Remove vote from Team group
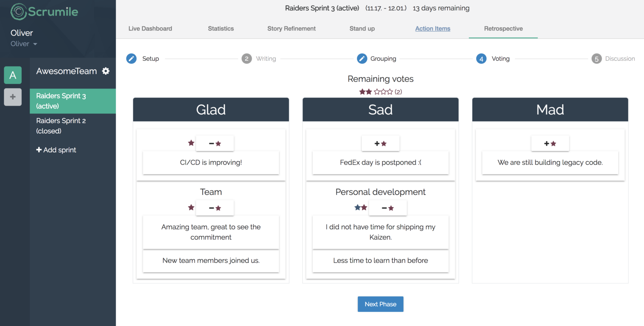This screenshot has height=326, width=644. coord(215,208)
